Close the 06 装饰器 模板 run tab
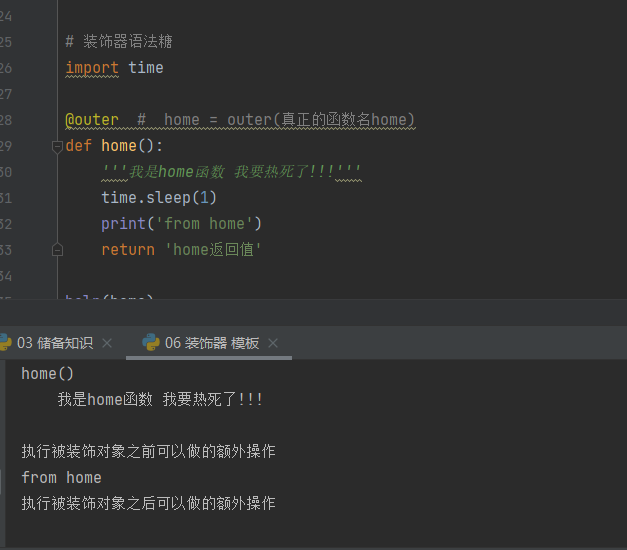This screenshot has height=550, width=627. coord(273,343)
